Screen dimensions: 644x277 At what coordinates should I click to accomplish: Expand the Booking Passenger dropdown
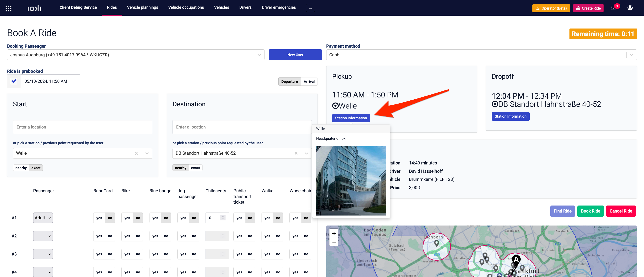click(259, 55)
